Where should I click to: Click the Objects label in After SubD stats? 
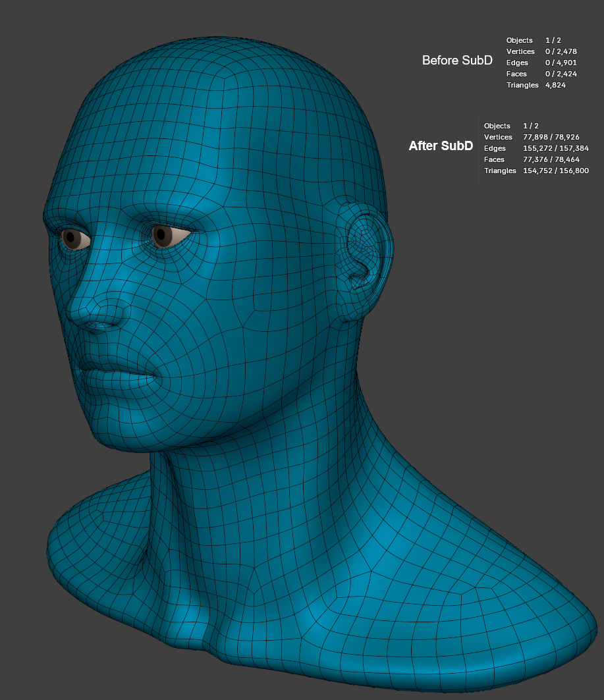coord(497,126)
